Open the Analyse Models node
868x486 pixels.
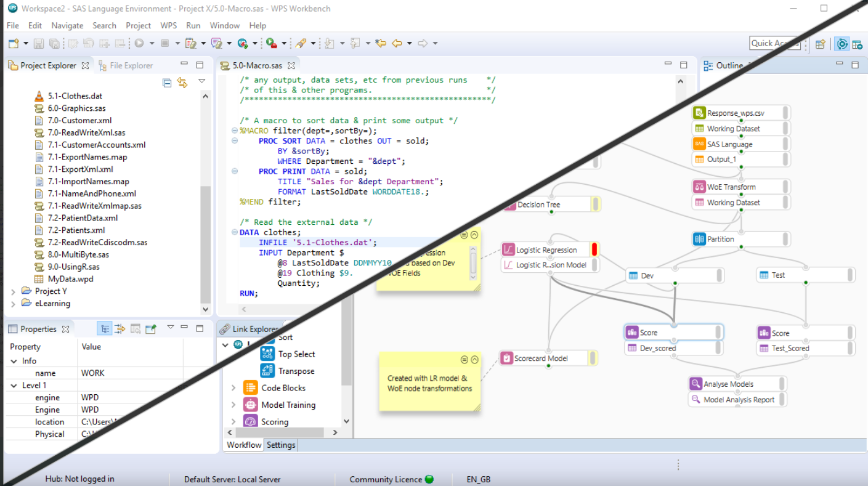pyautogui.click(x=730, y=383)
